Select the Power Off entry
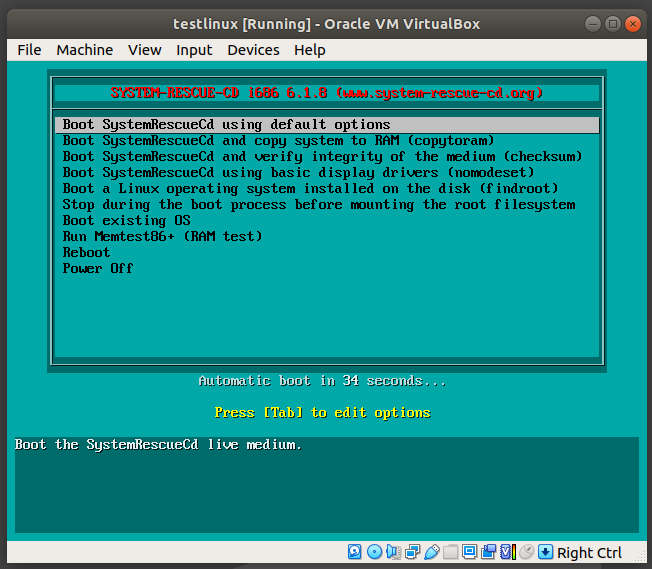Image resolution: width=652 pixels, height=569 pixels. coord(327,268)
